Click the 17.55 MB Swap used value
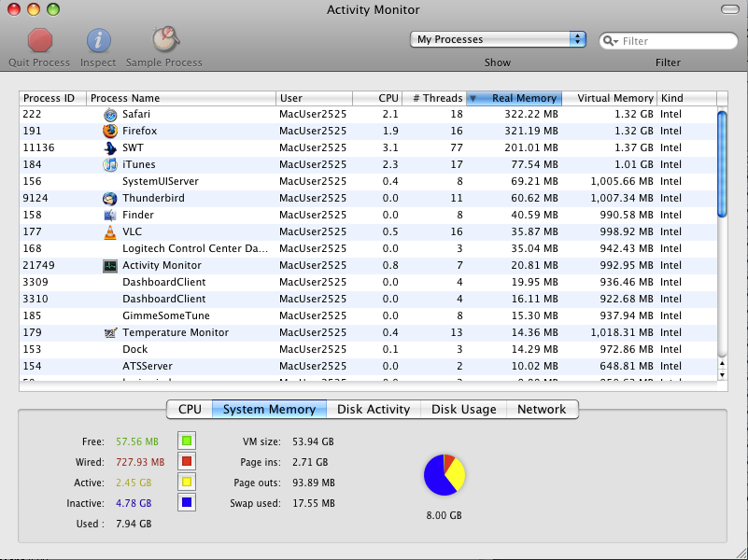748x560 pixels. (314, 503)
